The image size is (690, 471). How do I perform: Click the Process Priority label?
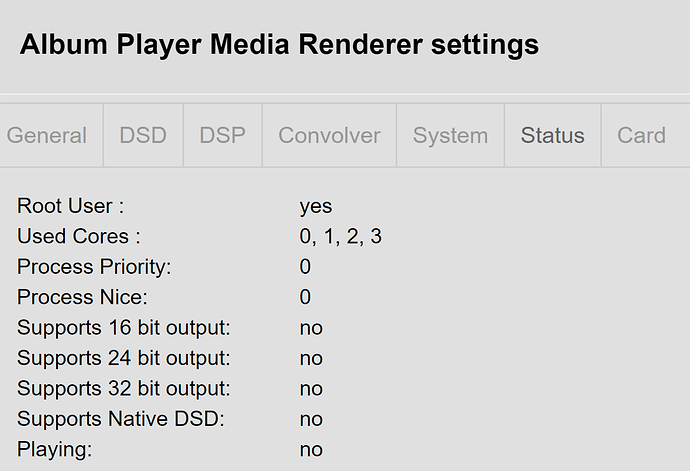coord(94,267)
